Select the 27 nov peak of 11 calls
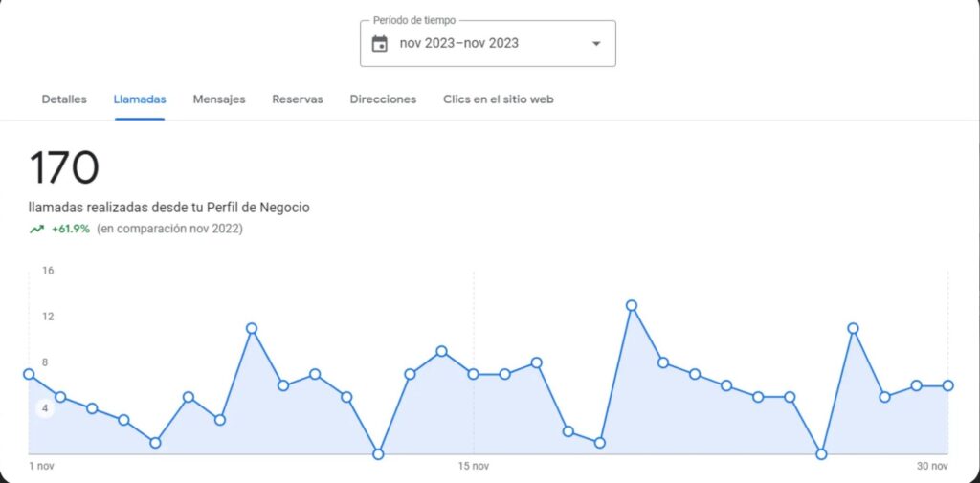 coord(853,329)
